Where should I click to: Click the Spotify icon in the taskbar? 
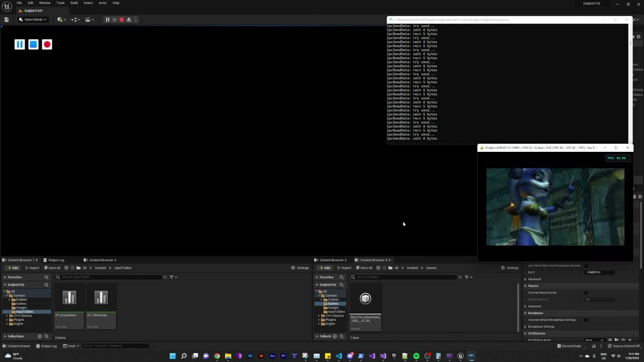coord(416,356)
